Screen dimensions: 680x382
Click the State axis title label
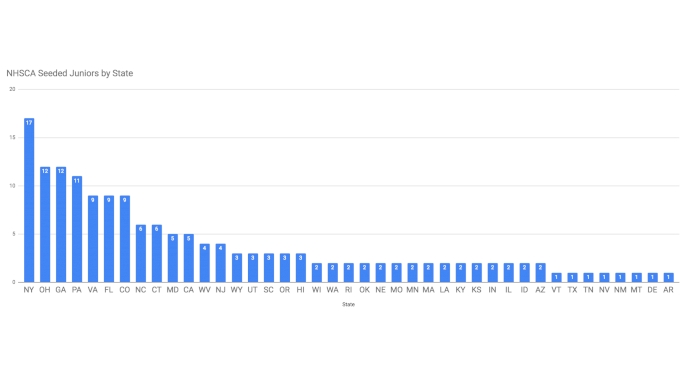(348, 304)
